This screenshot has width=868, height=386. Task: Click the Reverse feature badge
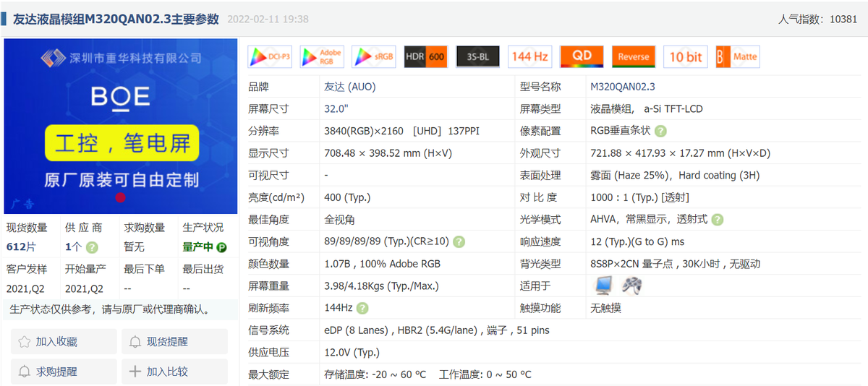634,57
